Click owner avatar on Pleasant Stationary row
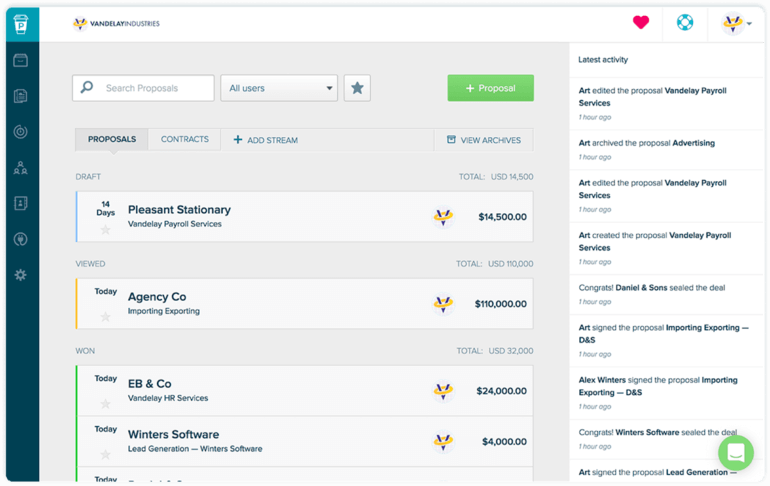770x486 pixels. click(443, 216)
